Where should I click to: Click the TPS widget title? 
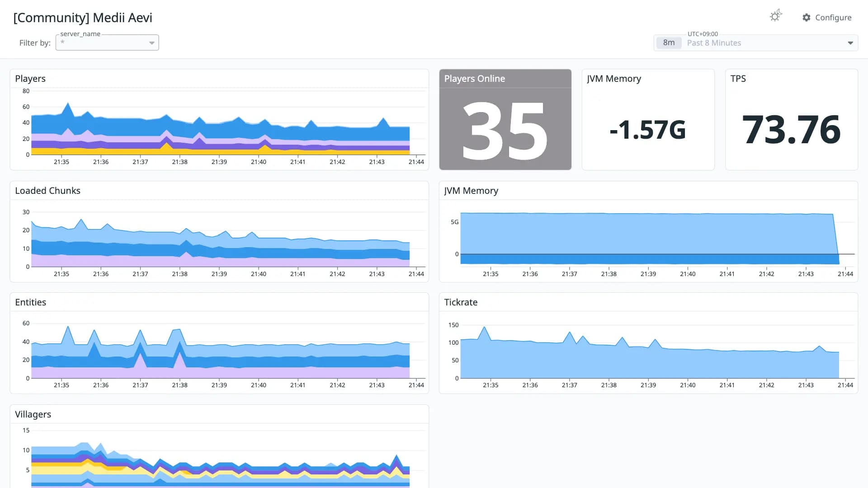pyautogui.click(x=738, y=79)
